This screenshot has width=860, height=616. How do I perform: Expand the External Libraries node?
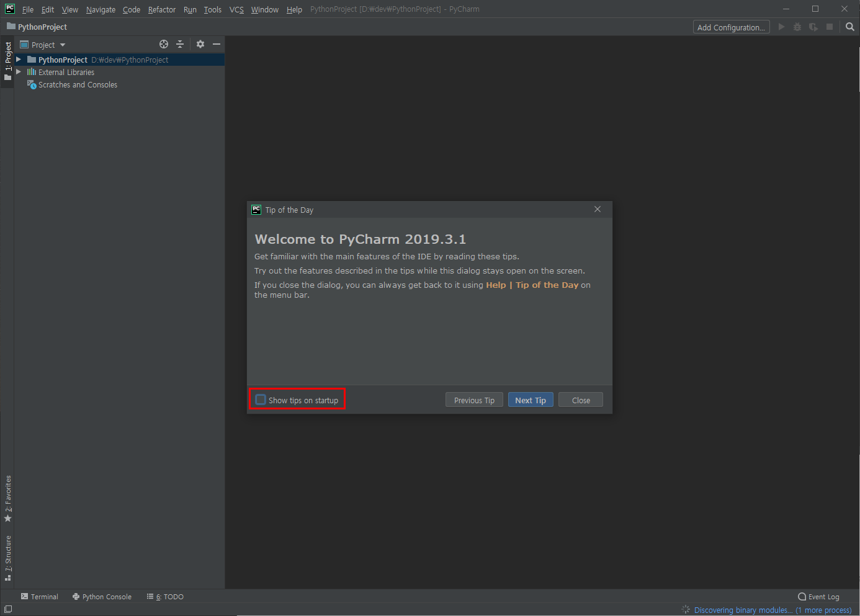(x=19, y=72)
